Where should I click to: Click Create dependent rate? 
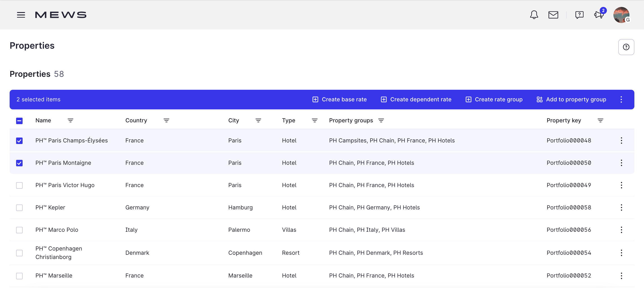(x=416, y=100)
